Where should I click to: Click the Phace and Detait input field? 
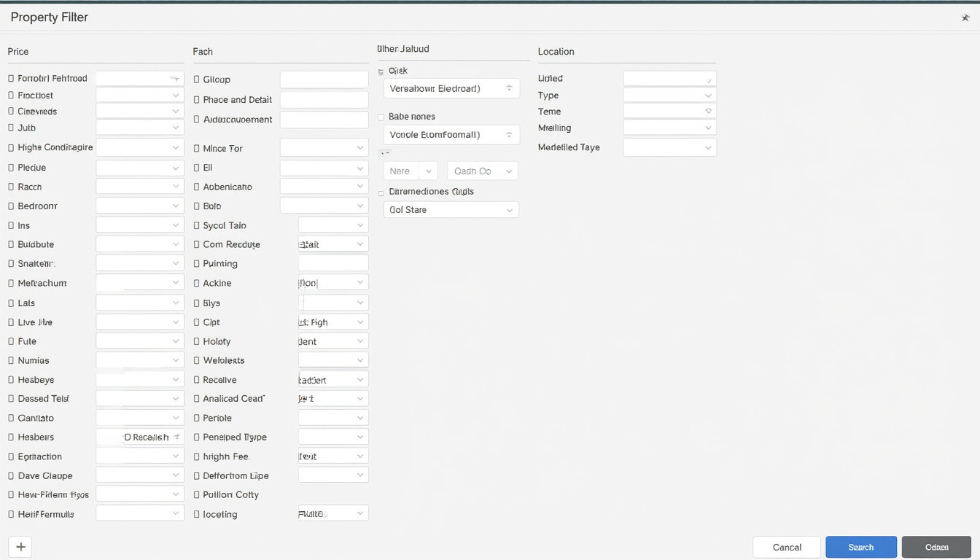[x=324, y=100]
